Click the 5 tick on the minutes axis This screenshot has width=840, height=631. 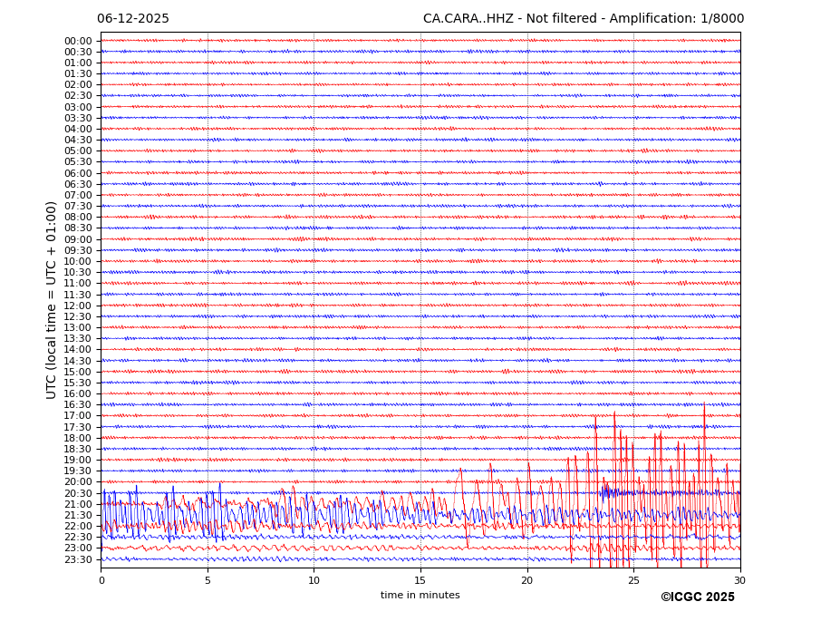coord(208,580)
